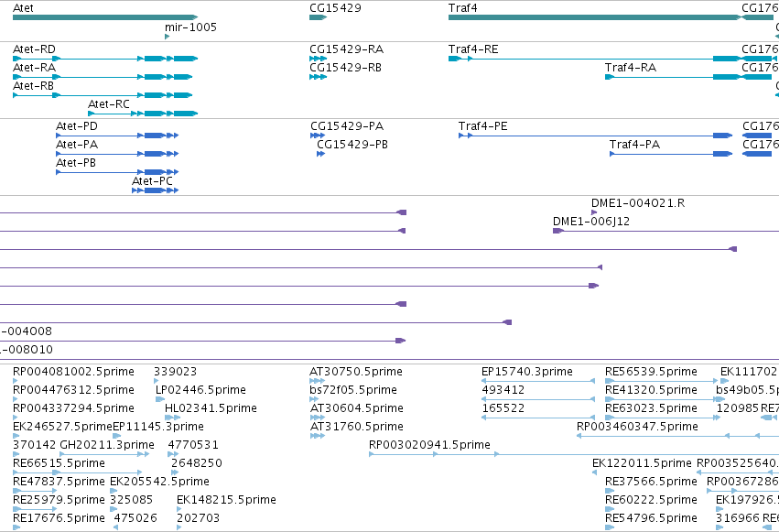Select RP003460347.5prime EST
The width and height of the screenshot is (779, 532).
pos(677,436)
